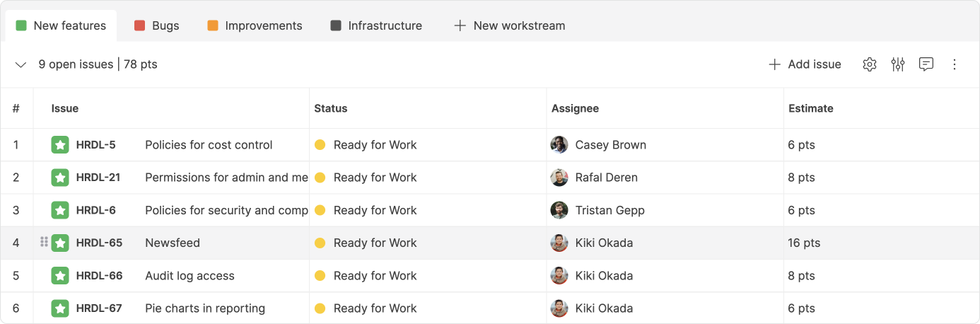Click the New workstream button

coord(510,25)
